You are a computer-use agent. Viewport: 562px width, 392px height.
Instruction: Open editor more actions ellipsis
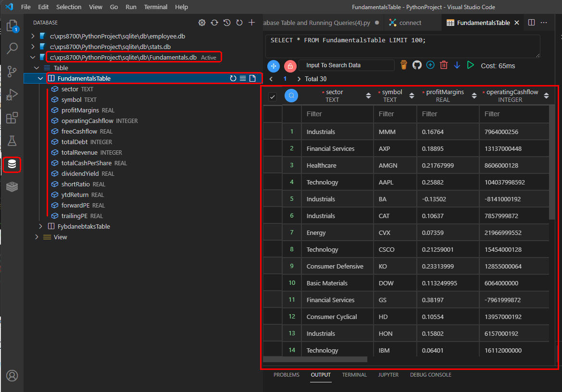[x=544, y=23]
